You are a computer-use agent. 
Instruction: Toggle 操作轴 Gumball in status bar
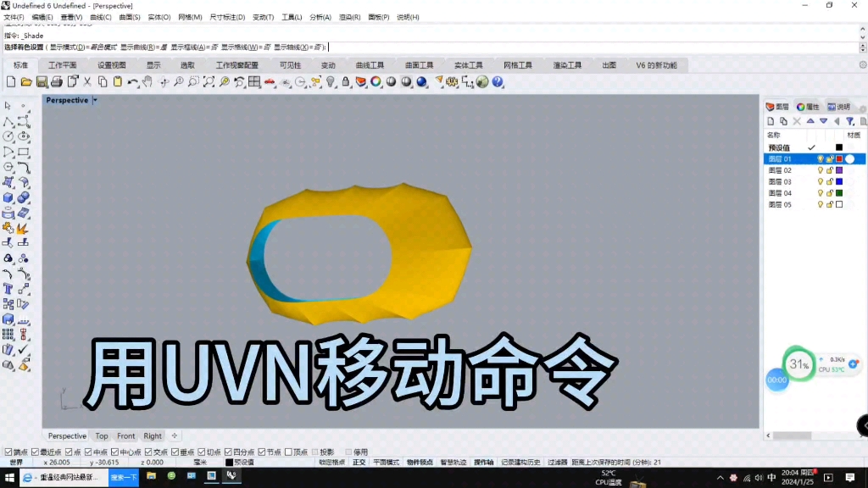click(483, 462)
